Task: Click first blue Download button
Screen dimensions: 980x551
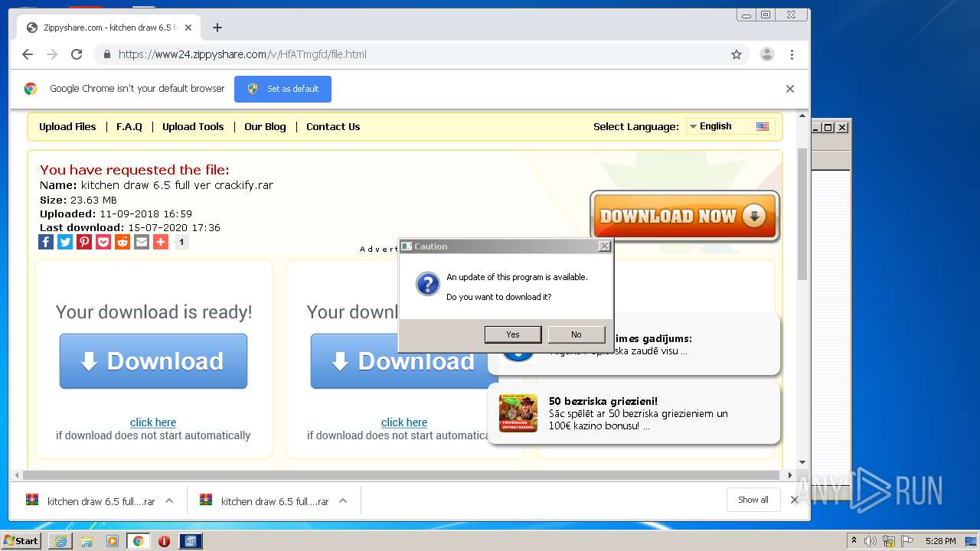Action: [x=153, y=361]
